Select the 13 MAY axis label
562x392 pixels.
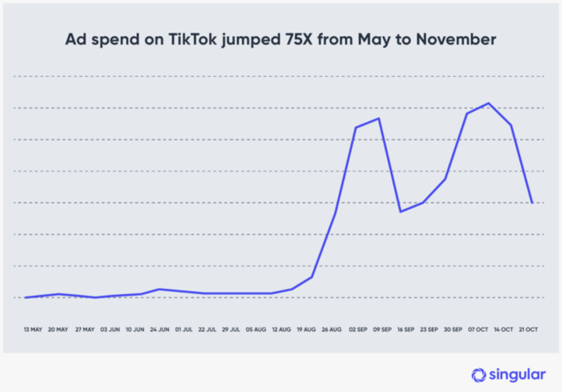coord(33,329)
